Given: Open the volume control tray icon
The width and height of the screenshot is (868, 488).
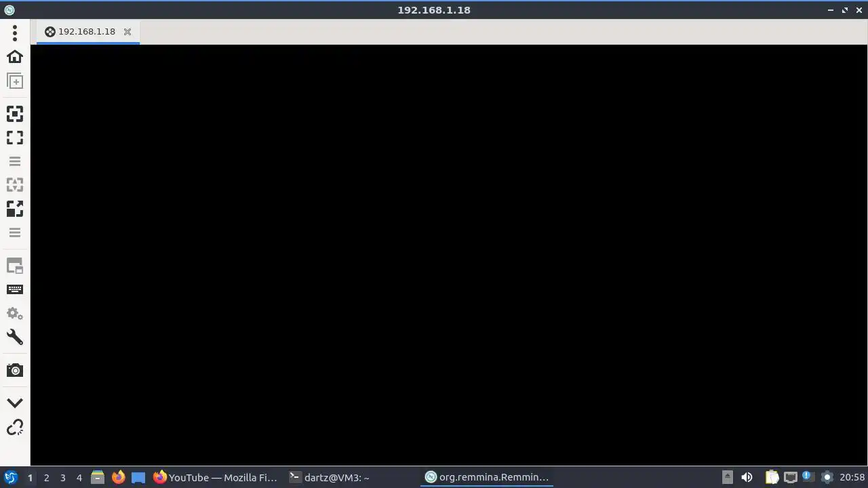Looking at the screenshot, I should tap(747, 477).
